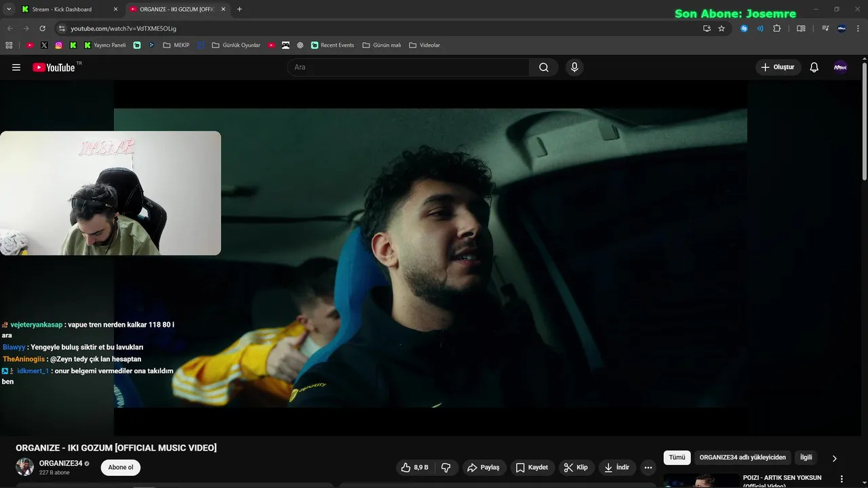Close the Stream - Kick Dashboard tab
Image resolution: width=868 pixels, height=488 pixels.
(115, 9)
